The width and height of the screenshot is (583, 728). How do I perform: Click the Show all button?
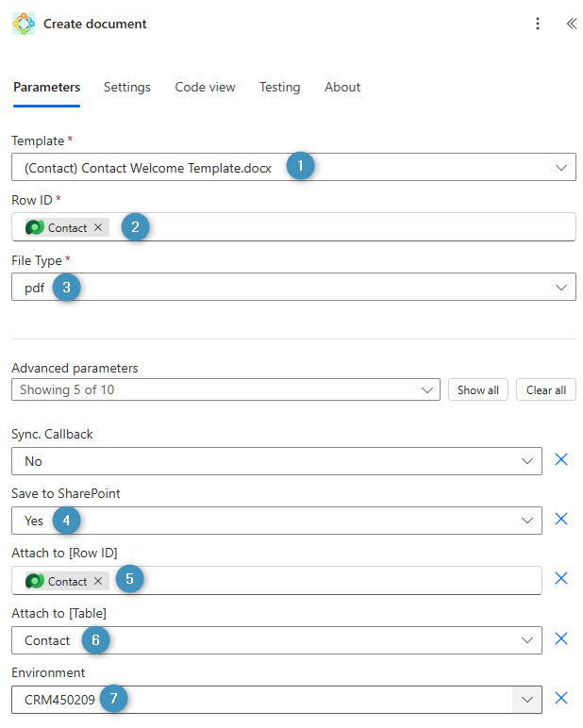478,390
